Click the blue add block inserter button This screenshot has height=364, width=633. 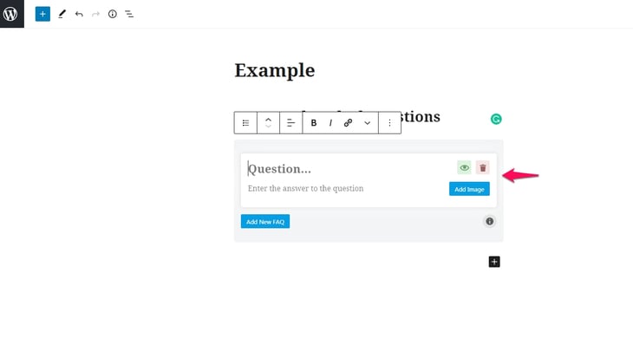(x=42, y=14)
